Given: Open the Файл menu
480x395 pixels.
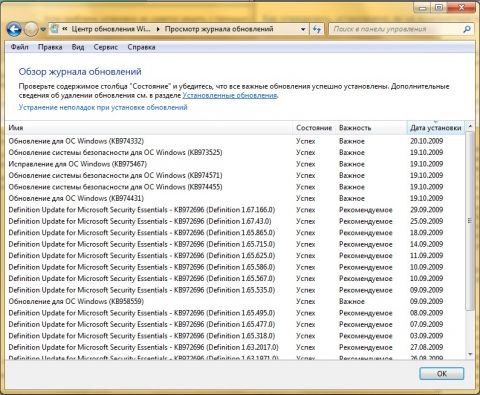Looking at the screenshot, I should (x=19, y=47).
